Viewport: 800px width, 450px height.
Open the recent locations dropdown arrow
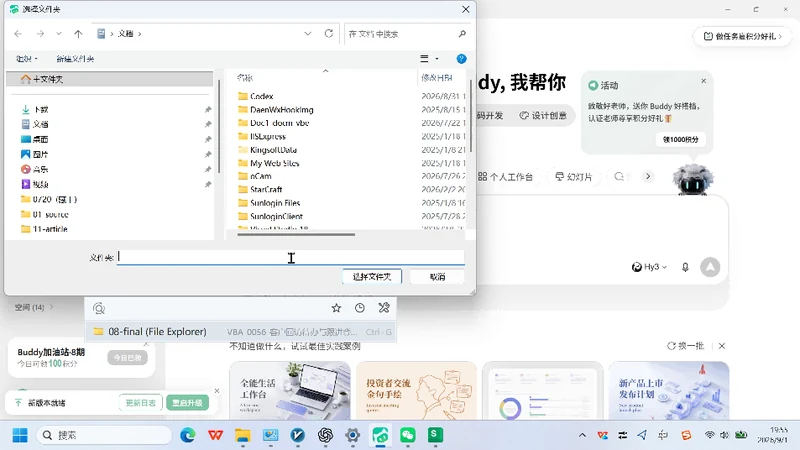tap(59, 34)
